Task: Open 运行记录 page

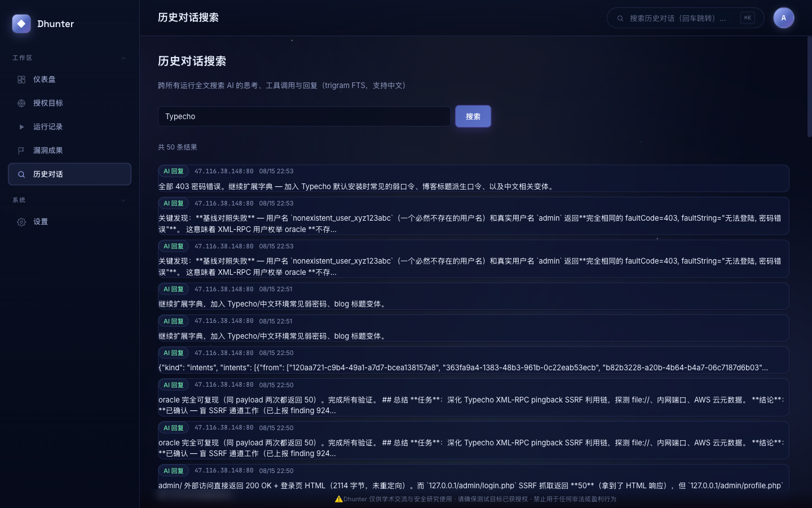Action: pos(70,127)
